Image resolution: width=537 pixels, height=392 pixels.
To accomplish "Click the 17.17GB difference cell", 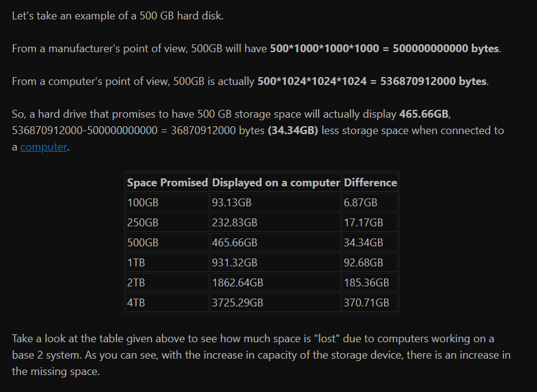I will pos(370,223).
